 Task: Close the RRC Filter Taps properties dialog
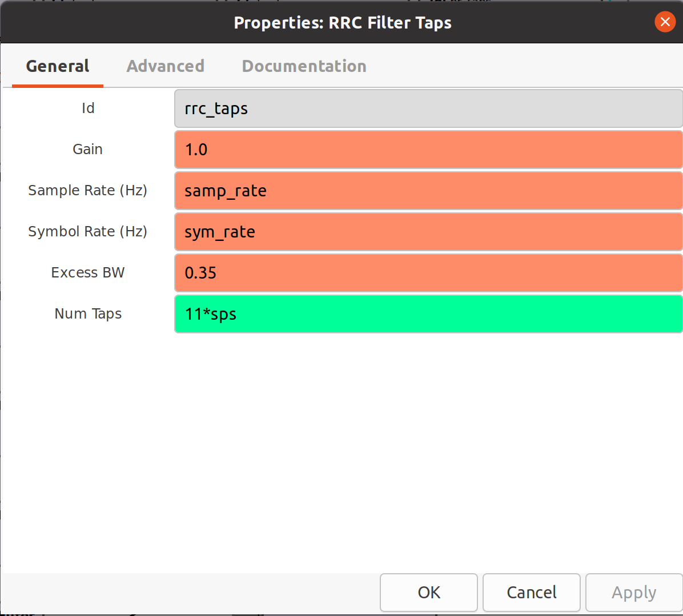pyautogui.click(x=665, y=21)
